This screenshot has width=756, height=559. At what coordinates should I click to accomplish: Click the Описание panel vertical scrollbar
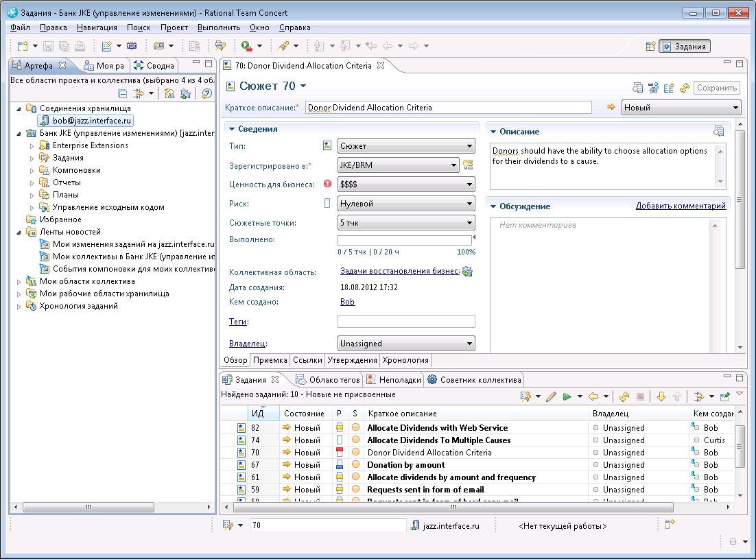pyautogui.click(x=720, y=166)
